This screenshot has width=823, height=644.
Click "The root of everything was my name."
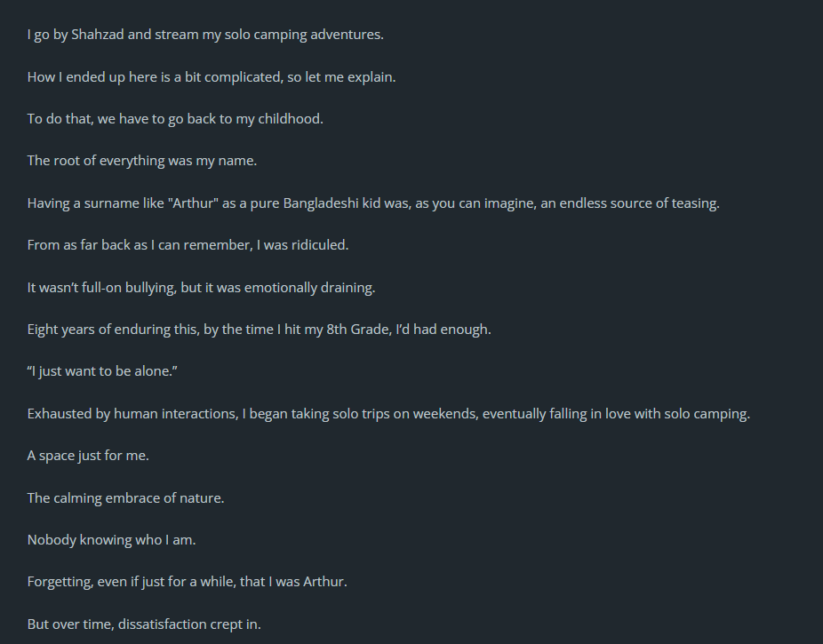click(142, 161)
